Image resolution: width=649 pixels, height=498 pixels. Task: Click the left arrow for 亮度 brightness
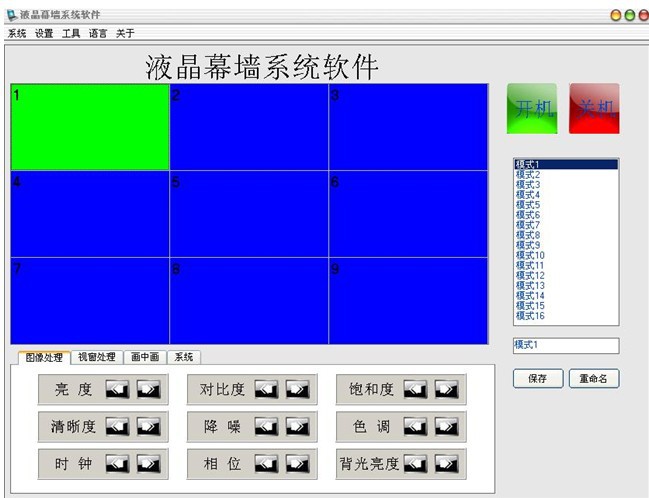point(117,389)
